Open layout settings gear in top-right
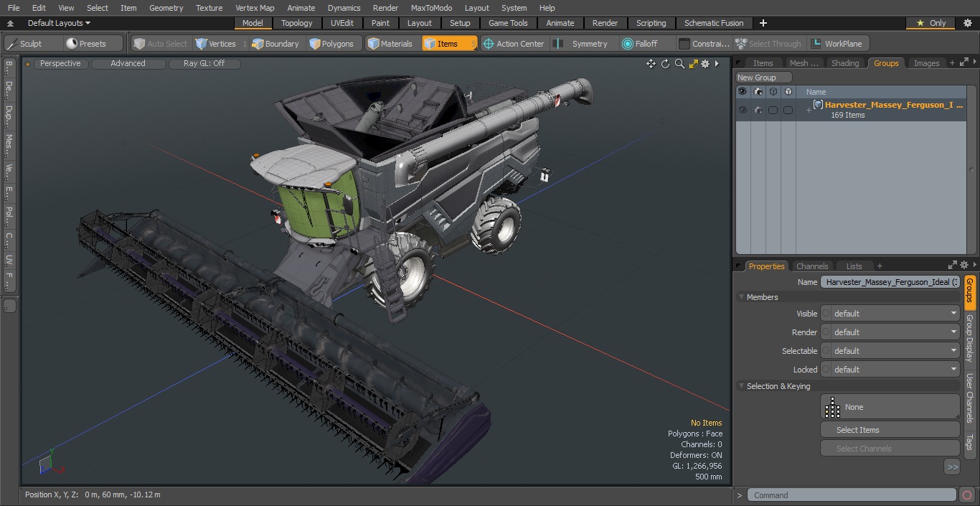 (x=967, y=23)
